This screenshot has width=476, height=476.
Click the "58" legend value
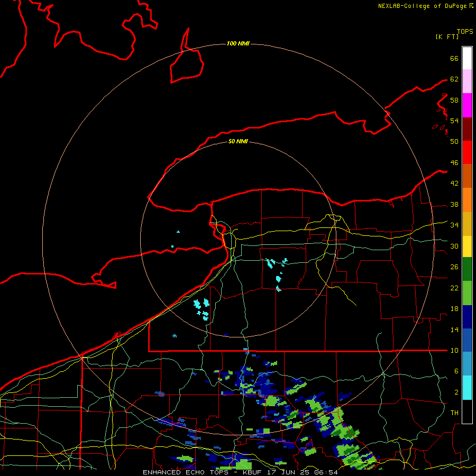pyautogui.click(x=454, y=100)
